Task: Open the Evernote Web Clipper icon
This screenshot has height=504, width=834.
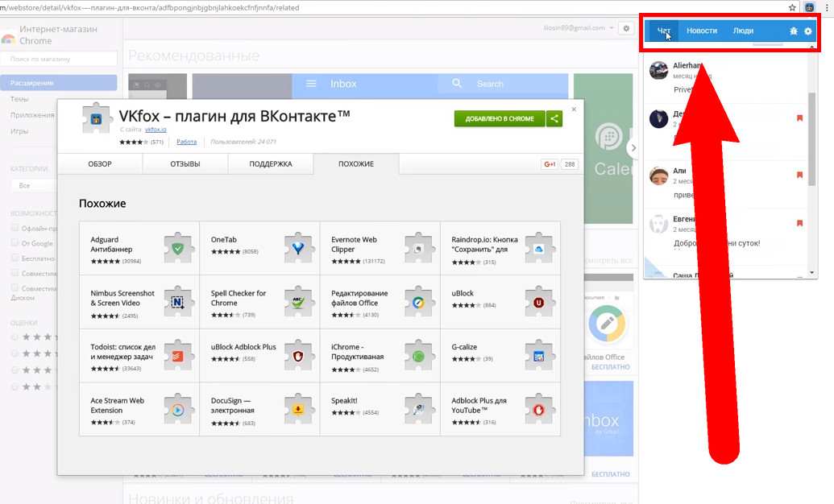Action: (x=419, y=249)
